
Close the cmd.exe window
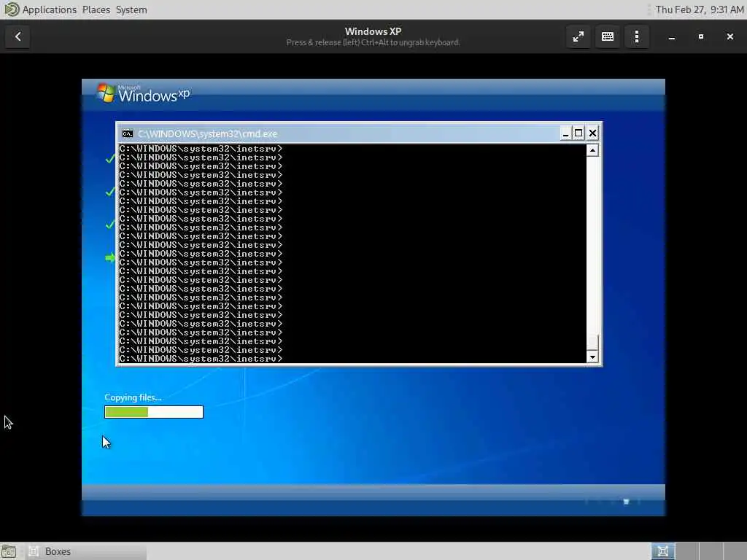click(x=592, y=134)
